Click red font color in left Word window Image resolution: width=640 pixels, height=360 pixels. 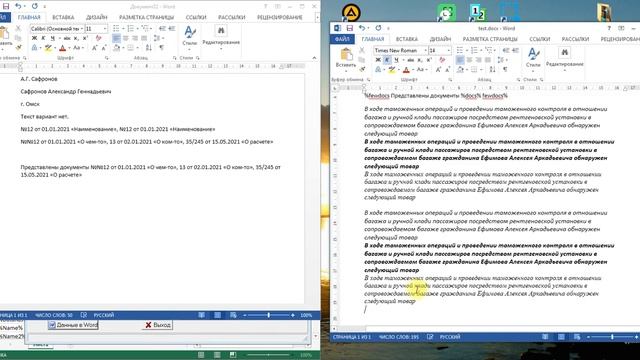point(62,48)
